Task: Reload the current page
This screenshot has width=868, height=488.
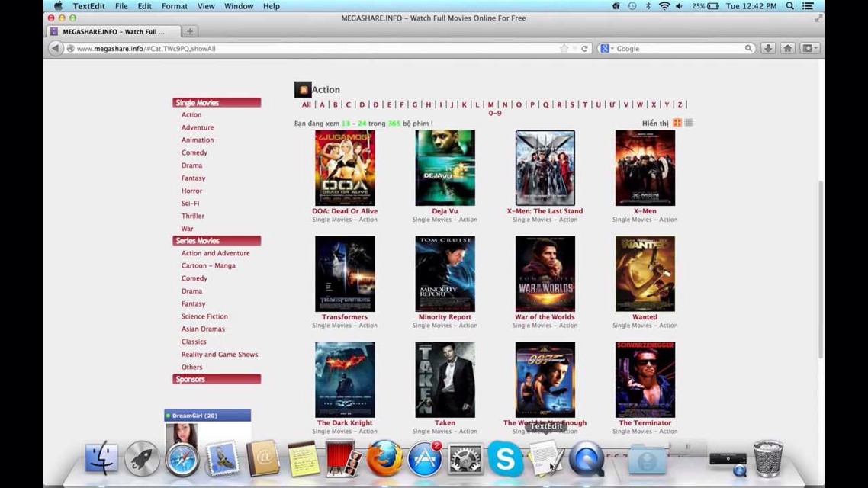Action: (x=584, y=48)
